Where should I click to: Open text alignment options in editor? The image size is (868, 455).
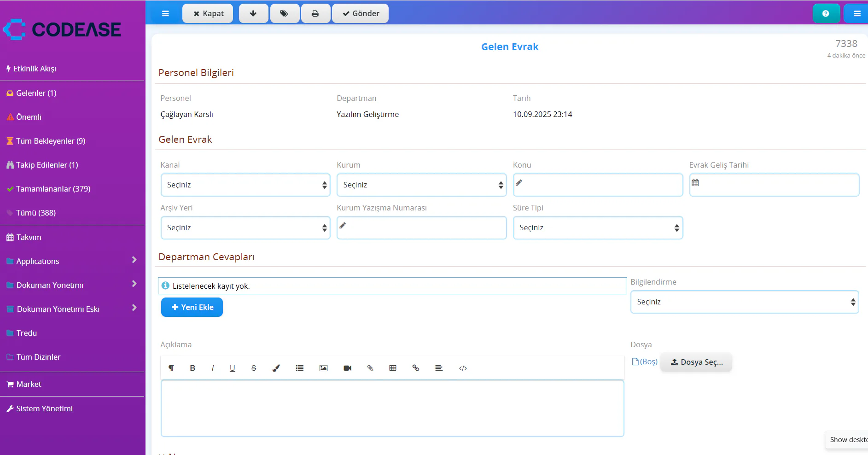pos(439,368)
